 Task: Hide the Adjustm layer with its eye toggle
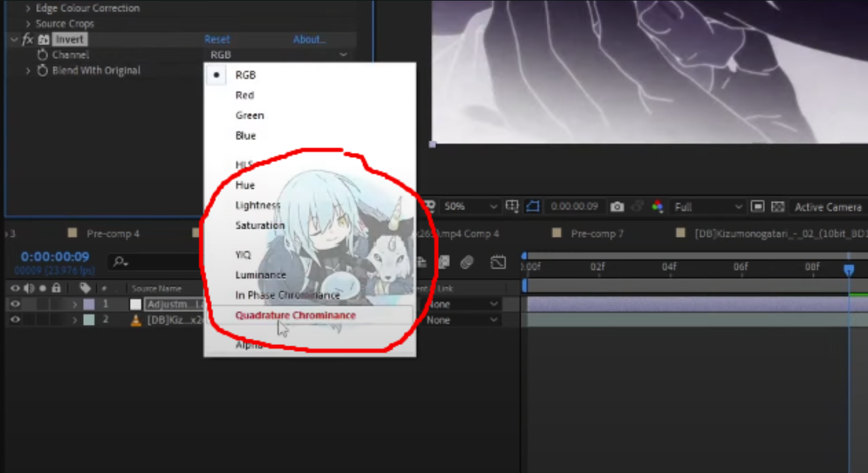[x=15, y=304]
